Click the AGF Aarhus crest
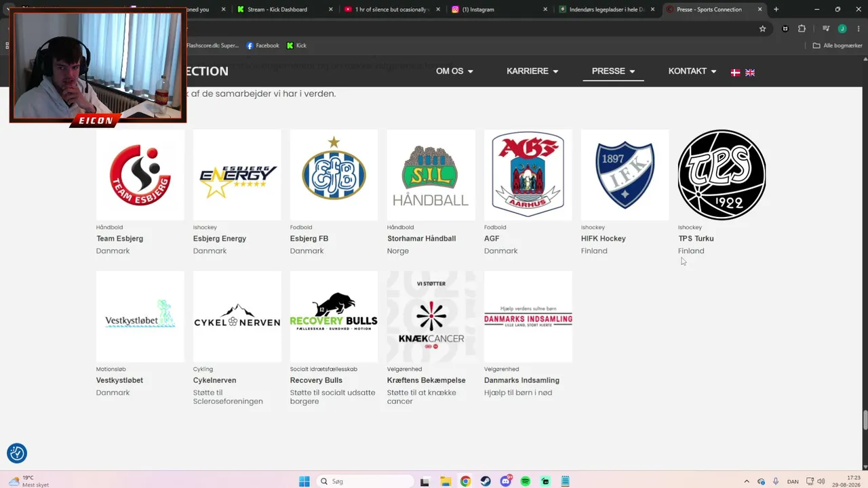Viewport: 868px width, 488px height. pos(528,175)
